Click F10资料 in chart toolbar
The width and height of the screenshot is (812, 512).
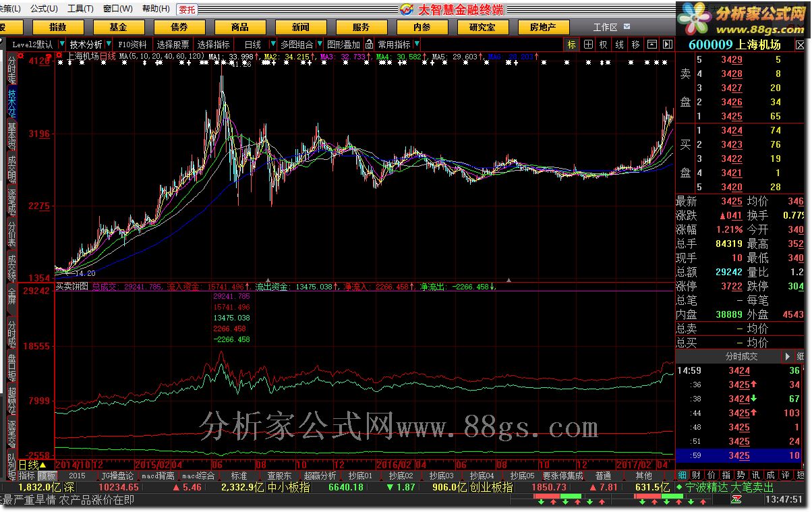coord(132,45)
